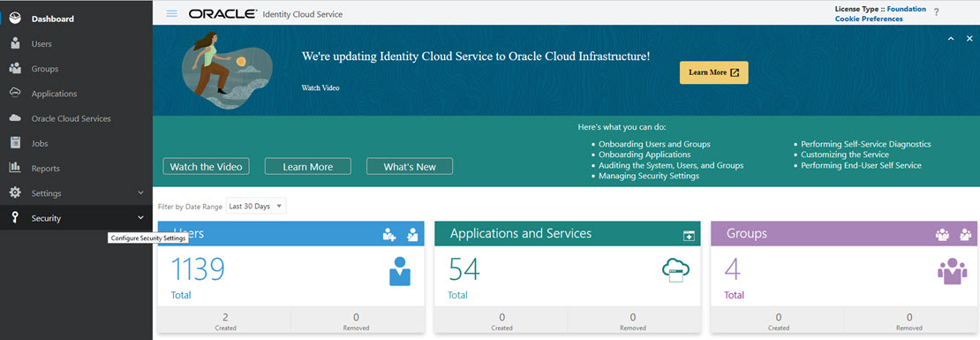Click the Groups sidebar icon
The width and height of the screenshot is (980, 340).
(x=16, y=69)
